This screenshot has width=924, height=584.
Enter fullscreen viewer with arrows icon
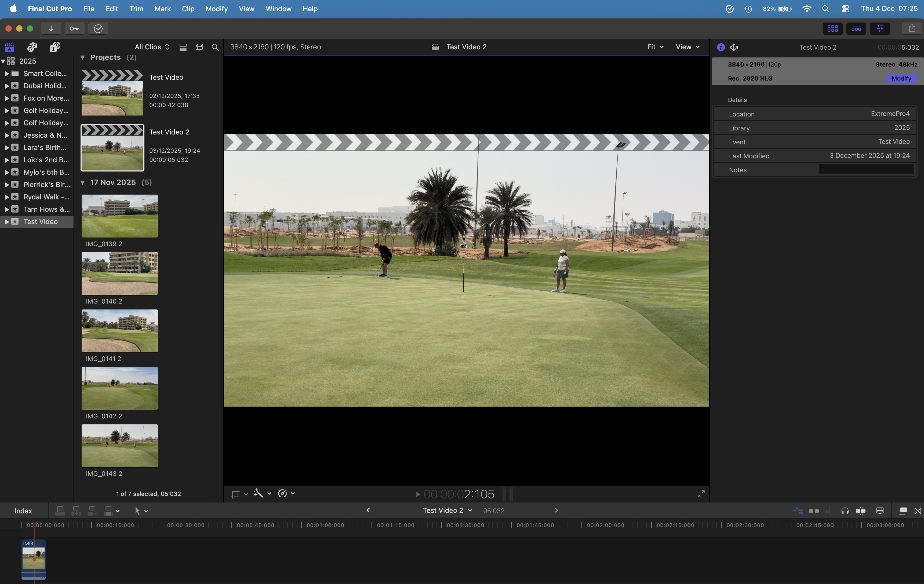pos(701,494)
